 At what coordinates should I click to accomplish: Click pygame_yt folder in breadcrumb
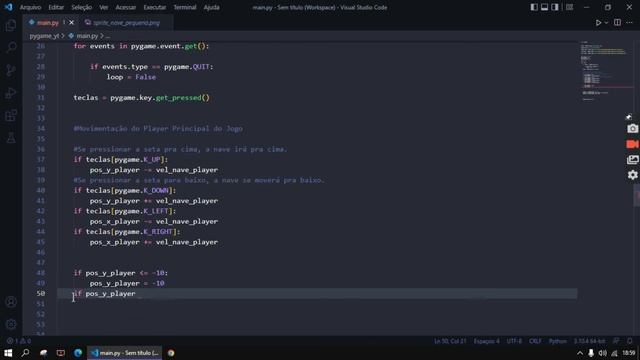[x=44, y=36]
